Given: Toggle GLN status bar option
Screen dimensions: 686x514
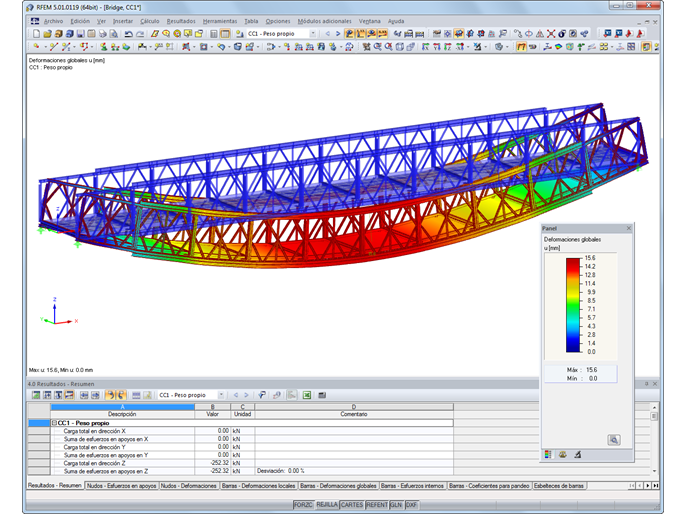Looking at the screenshot, I should 396,505.
